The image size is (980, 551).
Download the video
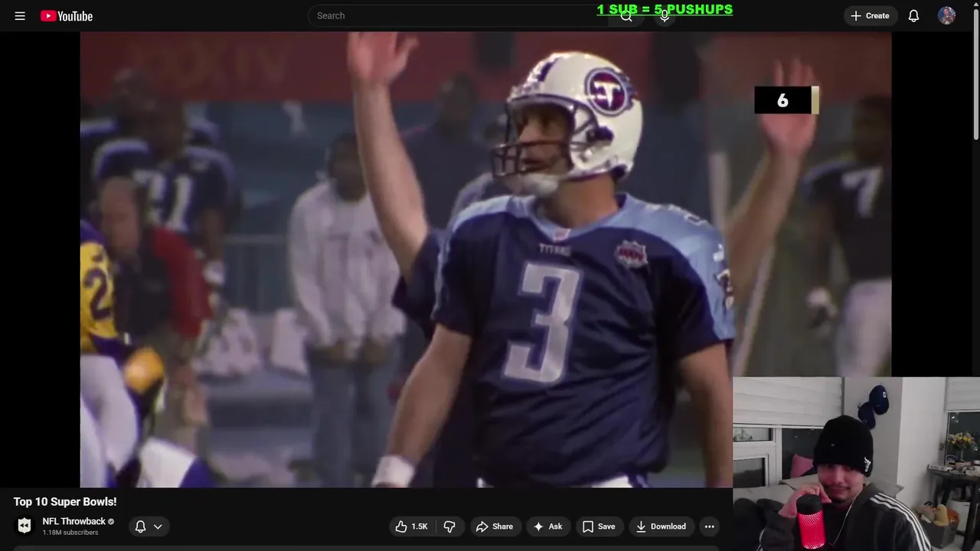click(x=661, y=527)
